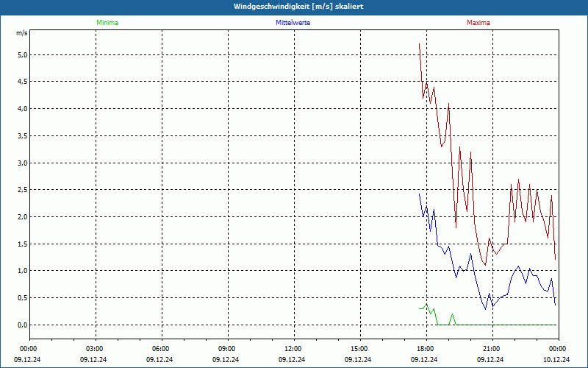Click the 12:00 time axis label
Viewport: 588px width, 368px height.
click(294, 349)
